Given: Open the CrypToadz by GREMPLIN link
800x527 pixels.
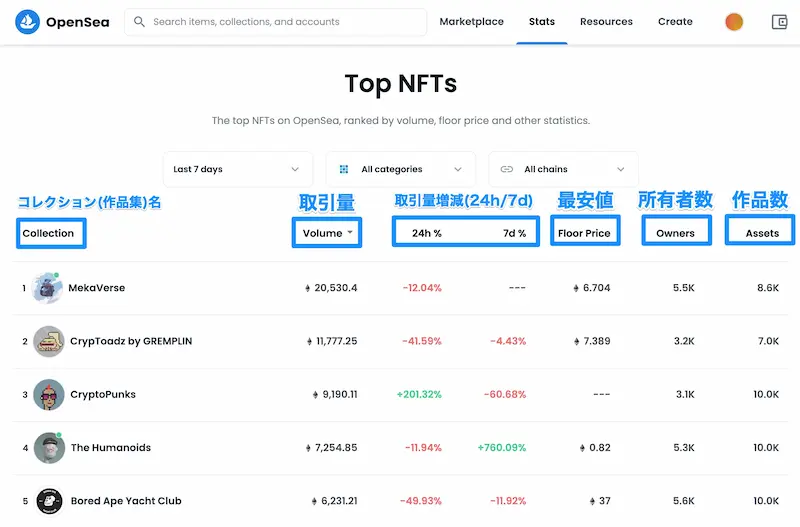Looking at the screenshot, I should (x=131, y=341).
